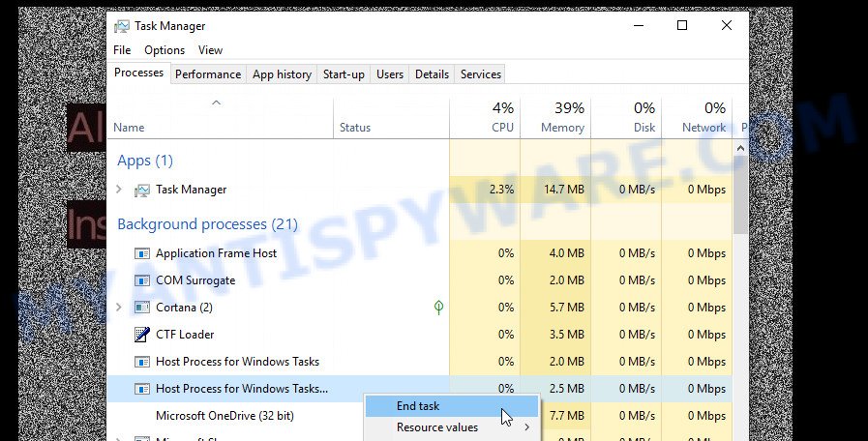
Task: Open the File menu
Action: pyautogui.click(x=122, y=49)
